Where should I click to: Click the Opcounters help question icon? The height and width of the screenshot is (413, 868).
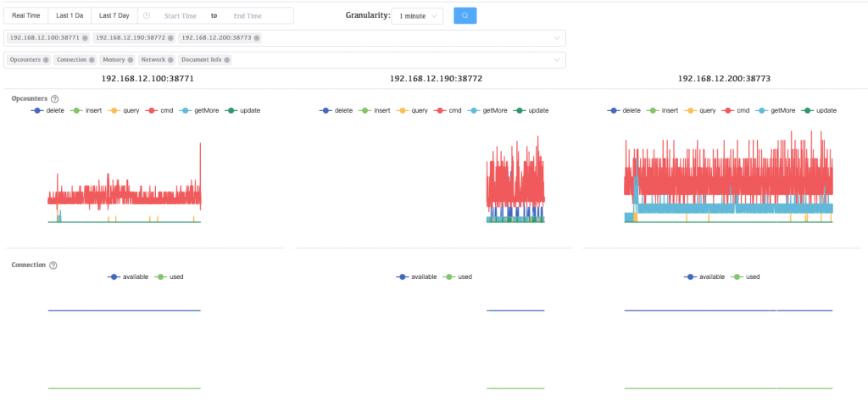coord(55,99)
